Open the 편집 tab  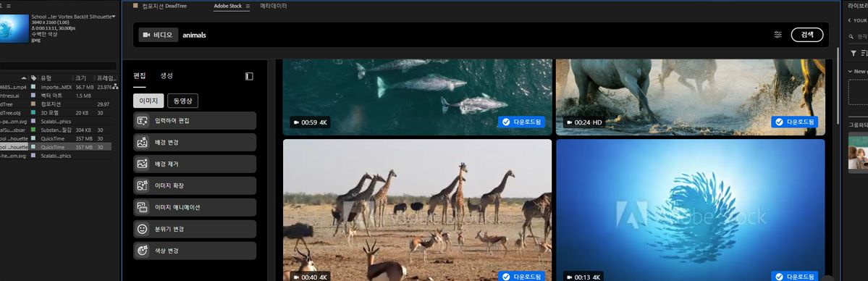[140, 76]
